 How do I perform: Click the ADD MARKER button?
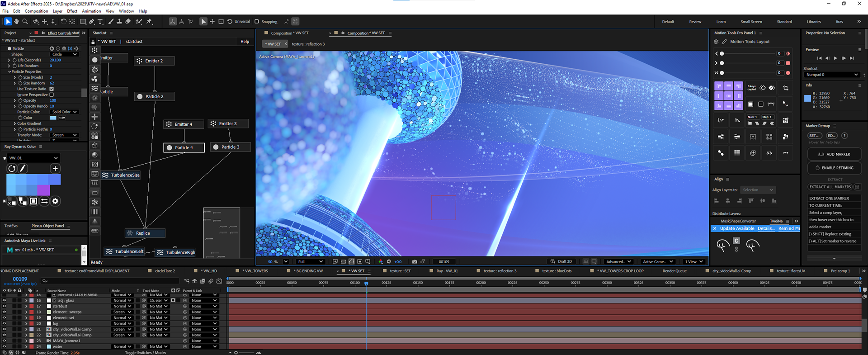coord(834,154)
